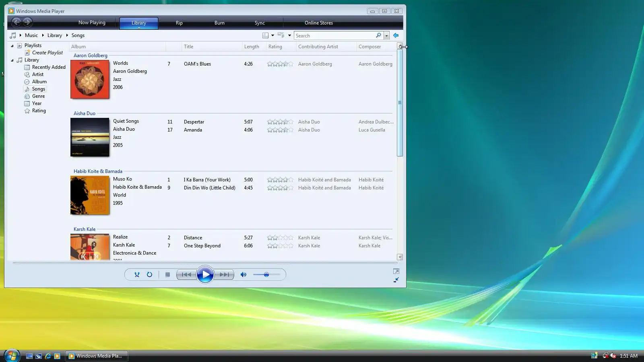The height and width of the screenshot is (362, 644).
Task: Select the Year icon in the tree
Action: pos(27,103)
